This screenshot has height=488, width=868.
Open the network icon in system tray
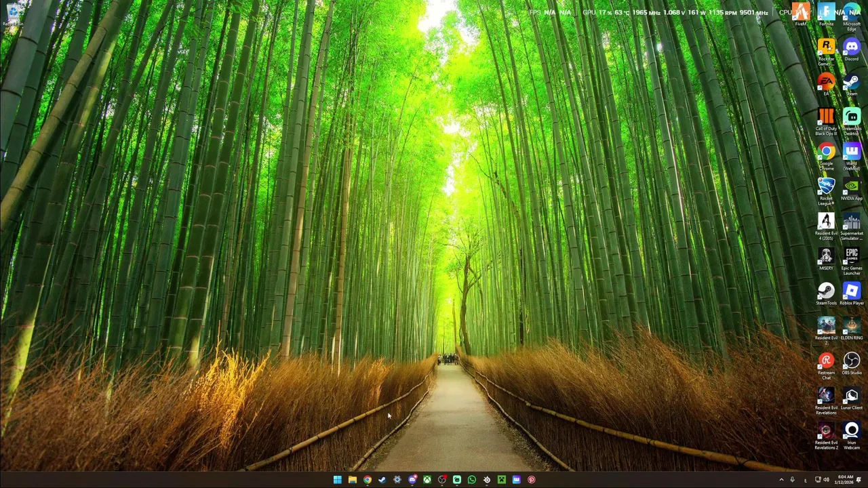pyautogui.click(x=817, y=480)
